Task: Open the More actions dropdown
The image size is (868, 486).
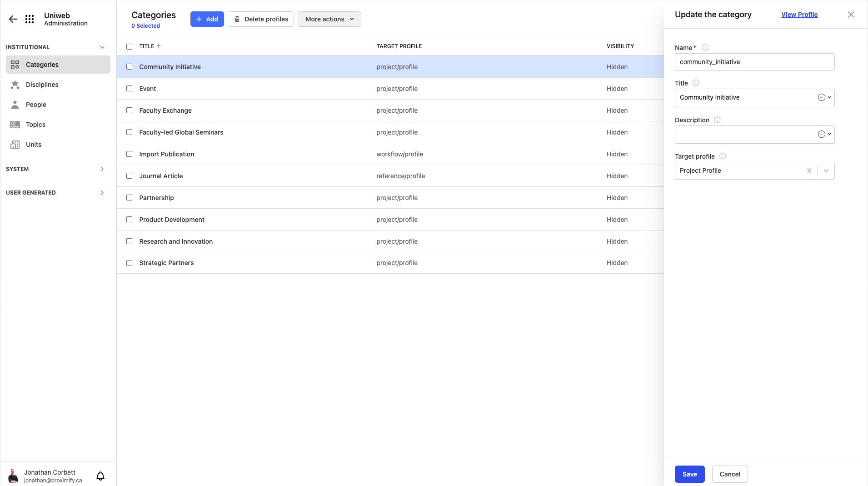Action: pyautogui.click(x=329, y=19)
